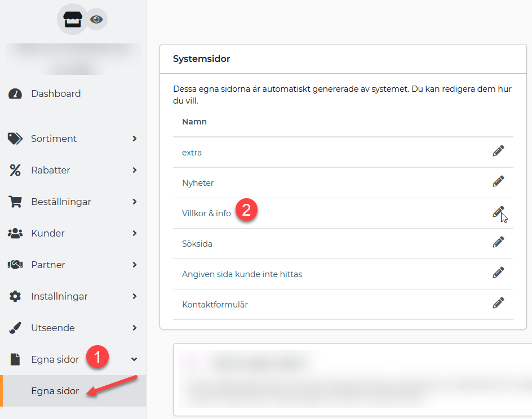Click the Söksida edit pencil
This screenshot has height=419, width=532.
tap(498, 242)
